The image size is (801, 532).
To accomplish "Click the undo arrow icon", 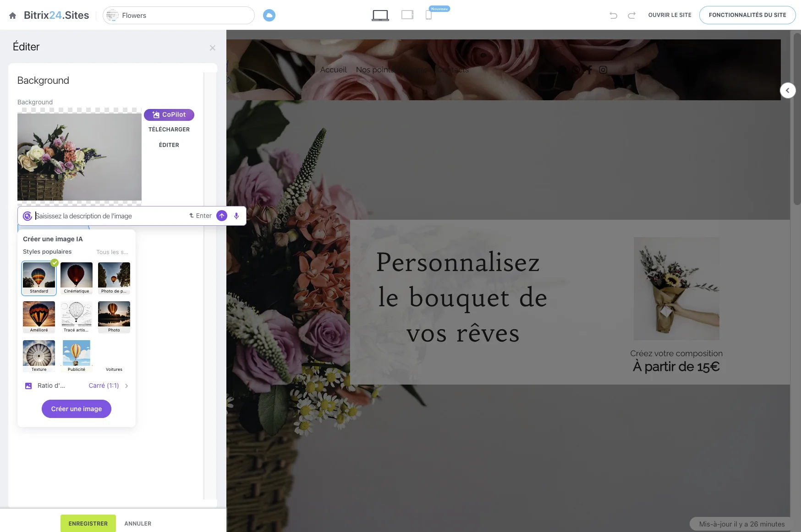I will [x=613, y=16].
